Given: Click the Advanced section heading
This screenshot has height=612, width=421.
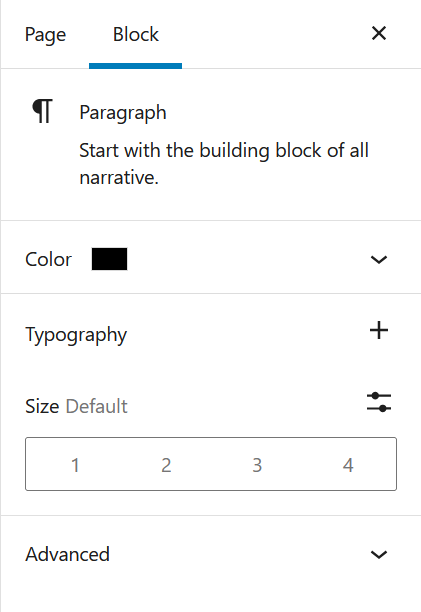Looking at the screenshot, I should [x=68, y=555].
